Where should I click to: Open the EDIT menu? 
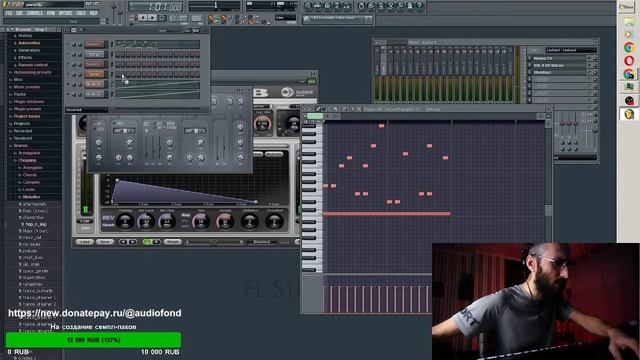[19, 13]
